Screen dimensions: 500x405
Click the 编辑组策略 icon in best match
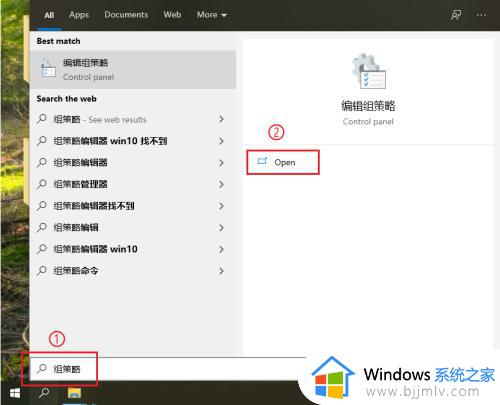pos(48,69)
